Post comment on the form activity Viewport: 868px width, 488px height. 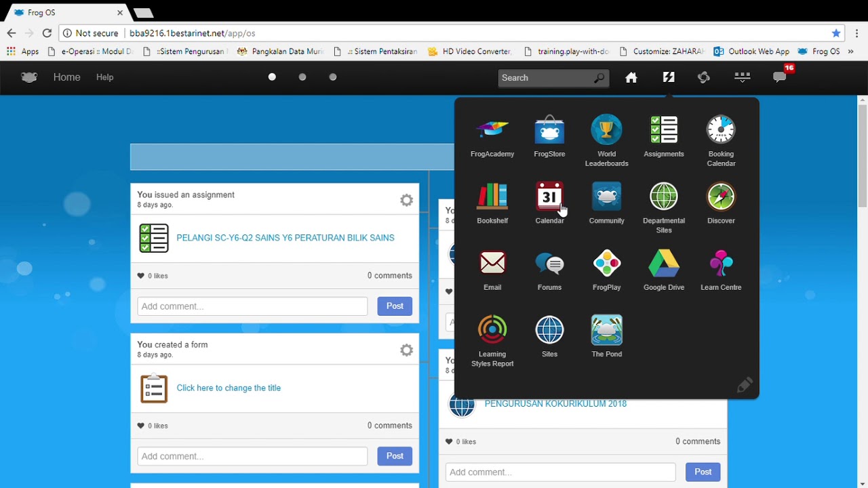tap(395, 456)
